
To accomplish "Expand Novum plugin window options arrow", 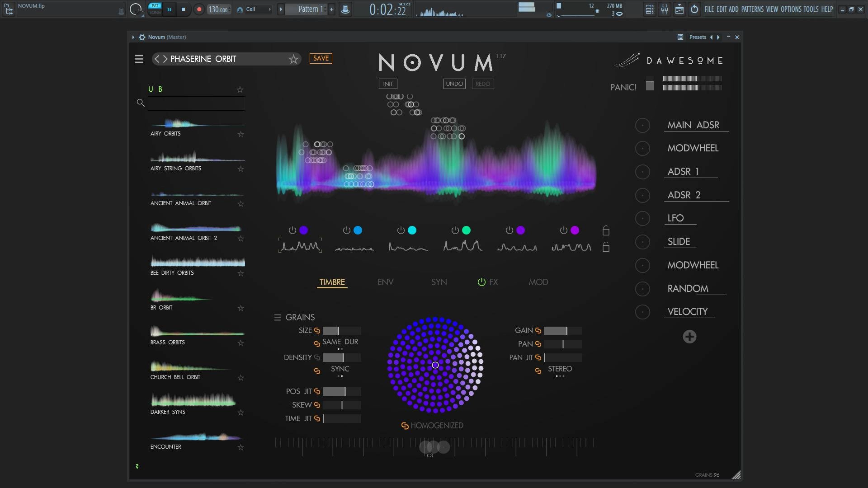I will pos(133,37).
